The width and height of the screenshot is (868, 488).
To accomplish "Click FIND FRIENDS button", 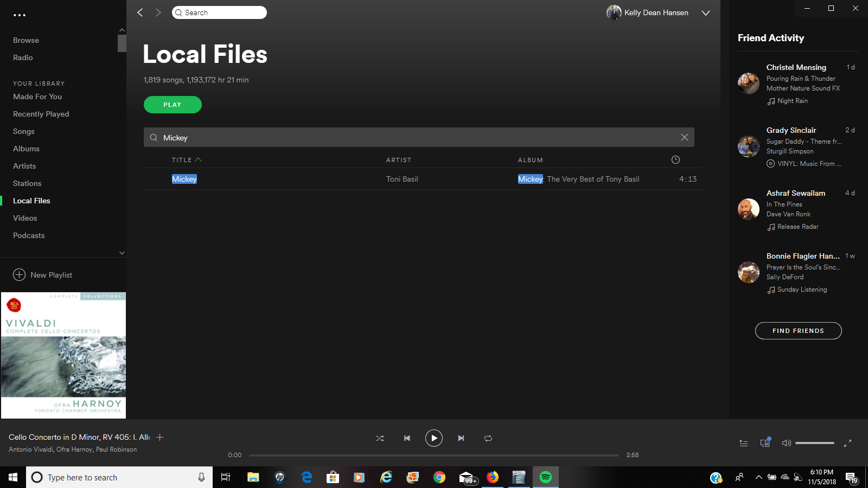I will (x=798, y=331).
